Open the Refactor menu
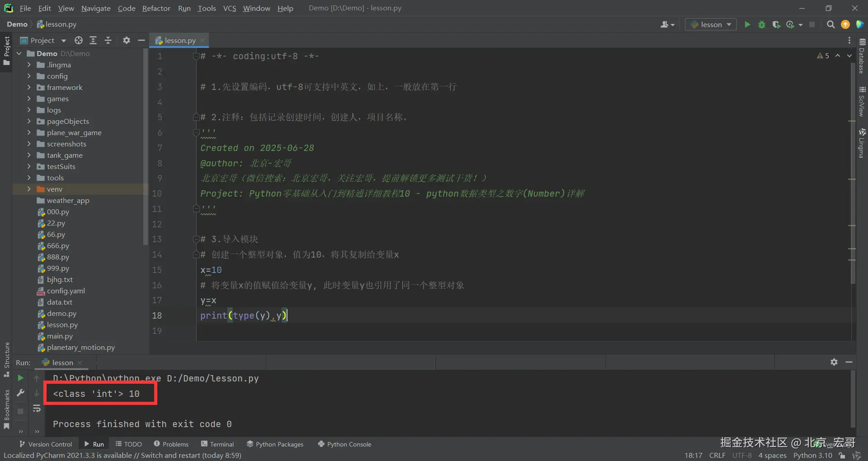868x461 pixels. pos(156,8)
